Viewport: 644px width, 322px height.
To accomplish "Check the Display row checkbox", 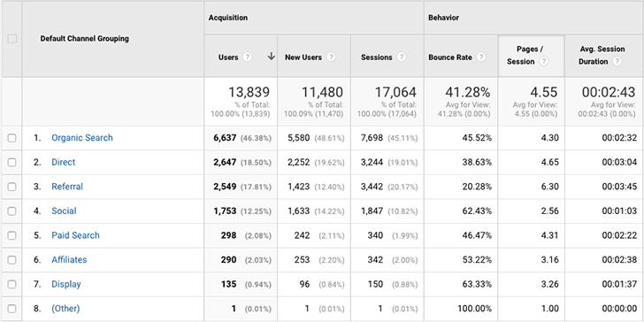I will click(x=11, y=284).
